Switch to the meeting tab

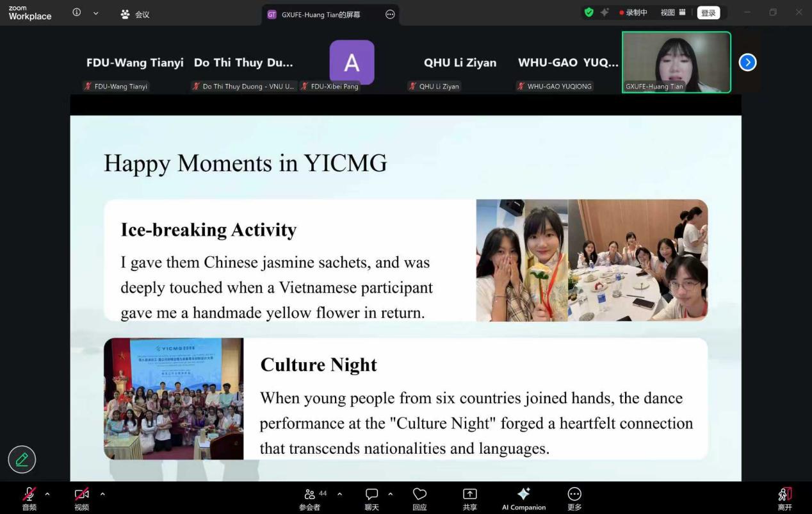pos(135,14)
